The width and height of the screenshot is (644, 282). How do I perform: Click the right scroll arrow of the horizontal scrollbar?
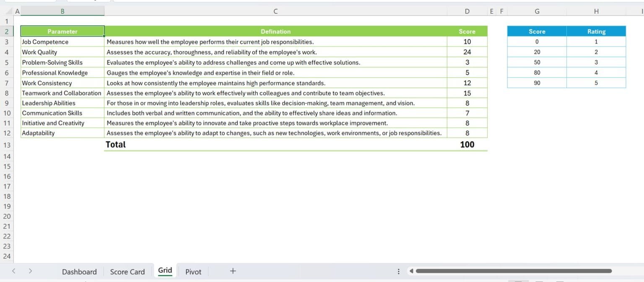(x=640, y=272)
